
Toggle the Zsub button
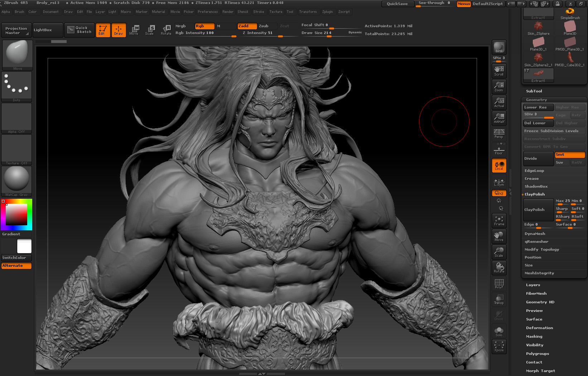(268, 26)
